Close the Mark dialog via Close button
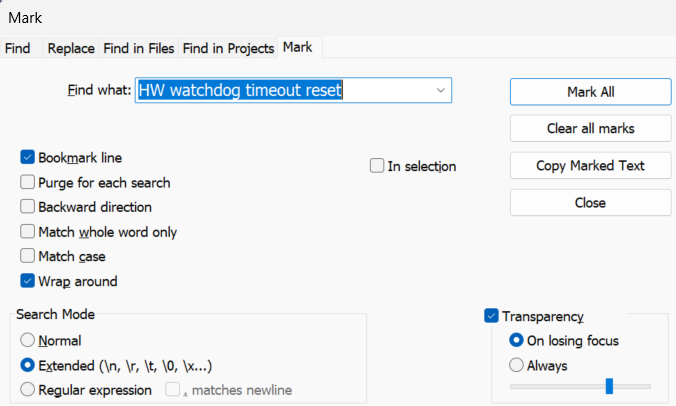 coord(590,203)
